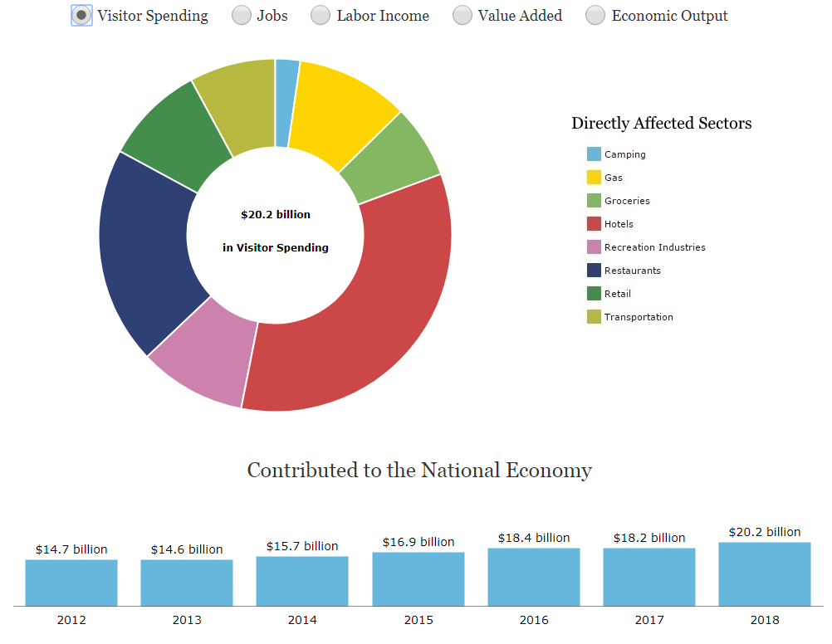This screenshot has width=832, height=644.
Task: Click the Transportation legend label
Action: [x=639, y=317]
